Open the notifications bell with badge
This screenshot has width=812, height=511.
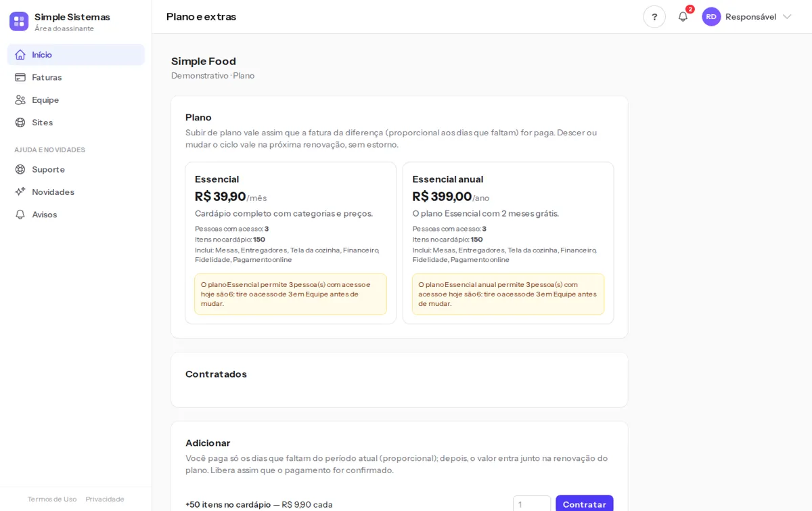[683, 17]
